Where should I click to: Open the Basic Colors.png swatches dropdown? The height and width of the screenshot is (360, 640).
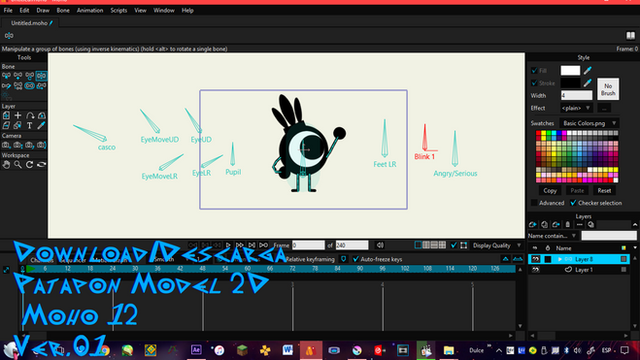click(589, 123)
